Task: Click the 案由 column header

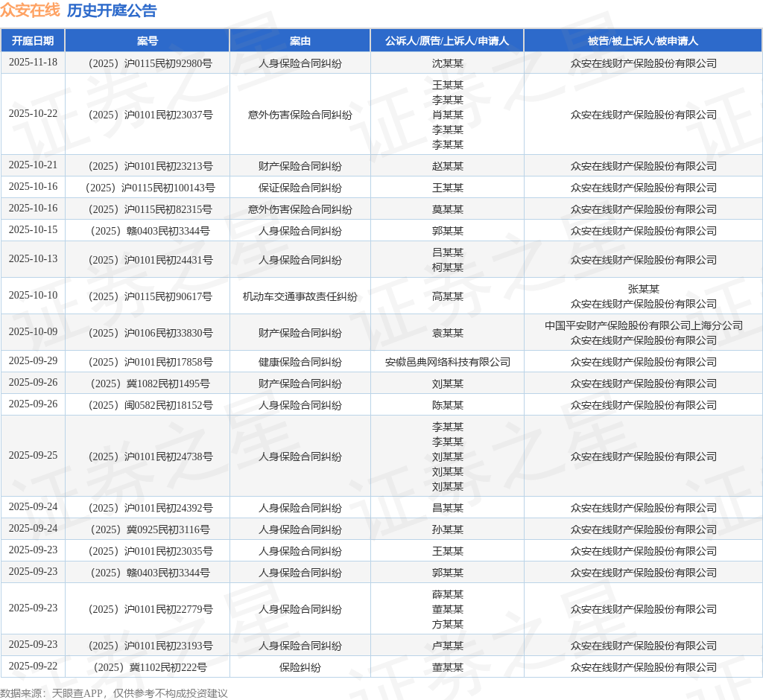Action: (300, 41)
